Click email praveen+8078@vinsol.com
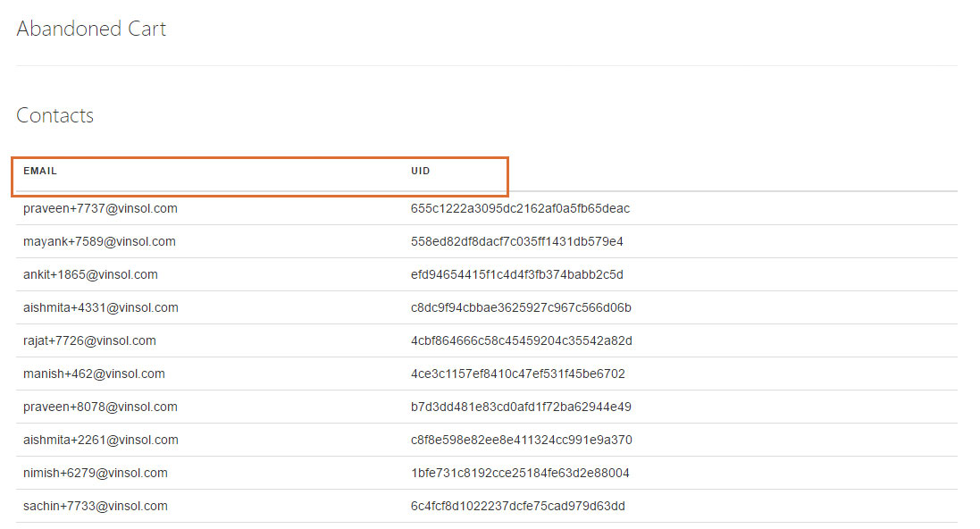This screenshot has height=529, width=980. tap(100, 407)
